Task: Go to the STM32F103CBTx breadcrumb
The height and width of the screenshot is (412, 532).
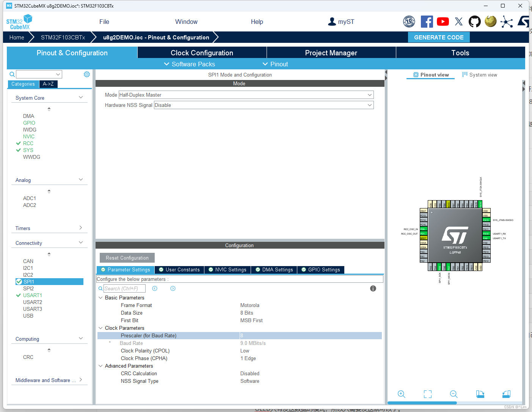Action: pos(63,37)
